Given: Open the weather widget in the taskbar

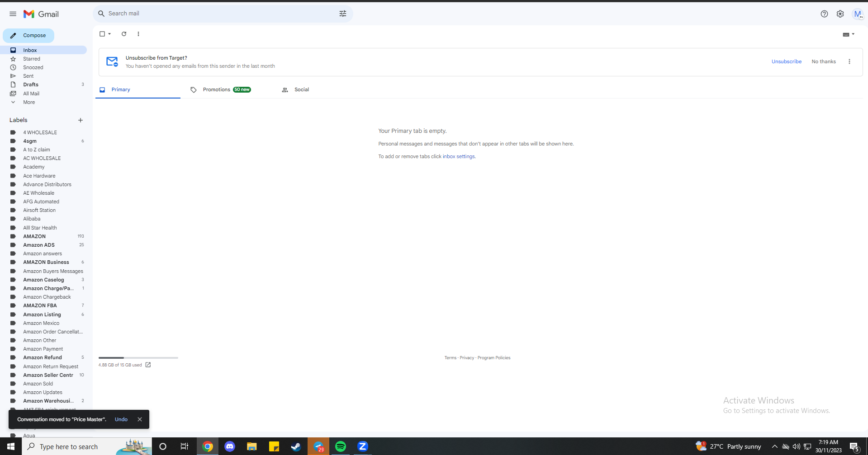Looking at the screenshot, I should [x=729, y=446].
